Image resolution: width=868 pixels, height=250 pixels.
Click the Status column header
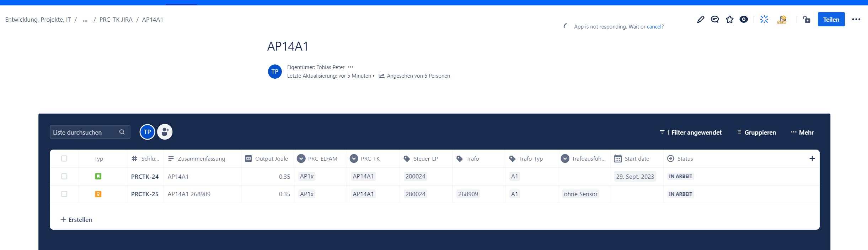tap(685, 159)
